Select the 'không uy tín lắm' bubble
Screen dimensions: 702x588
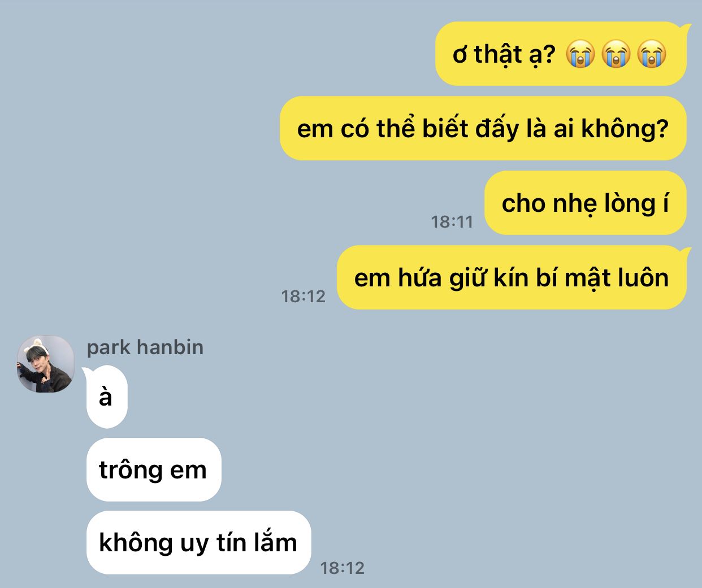click(x=198, y=542)
